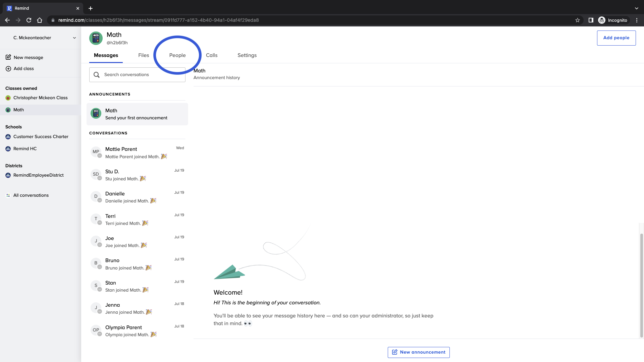Bookmark this page with star icon
This screenshot has width=644, height=362.
[577, 20]
